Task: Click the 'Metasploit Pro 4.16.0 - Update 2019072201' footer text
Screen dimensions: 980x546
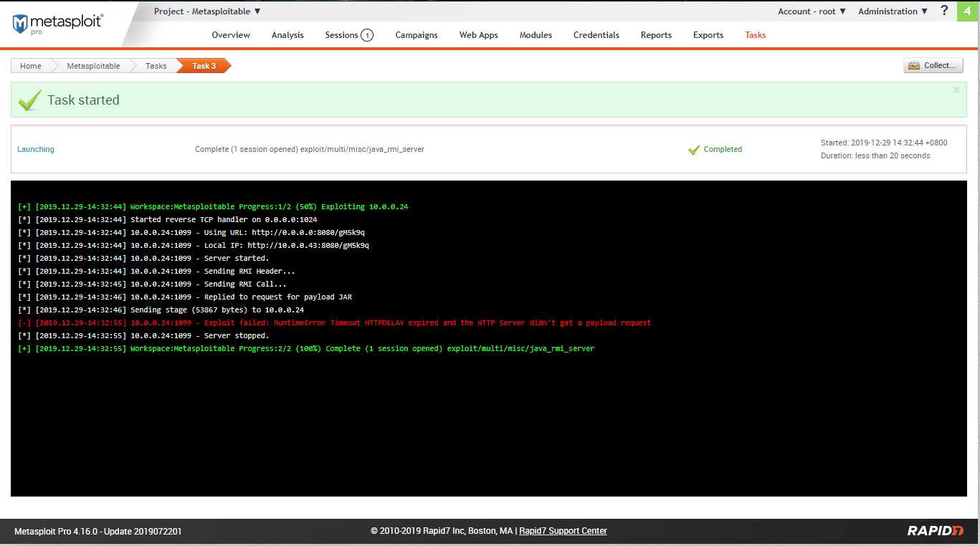Action: click(97, 532)
